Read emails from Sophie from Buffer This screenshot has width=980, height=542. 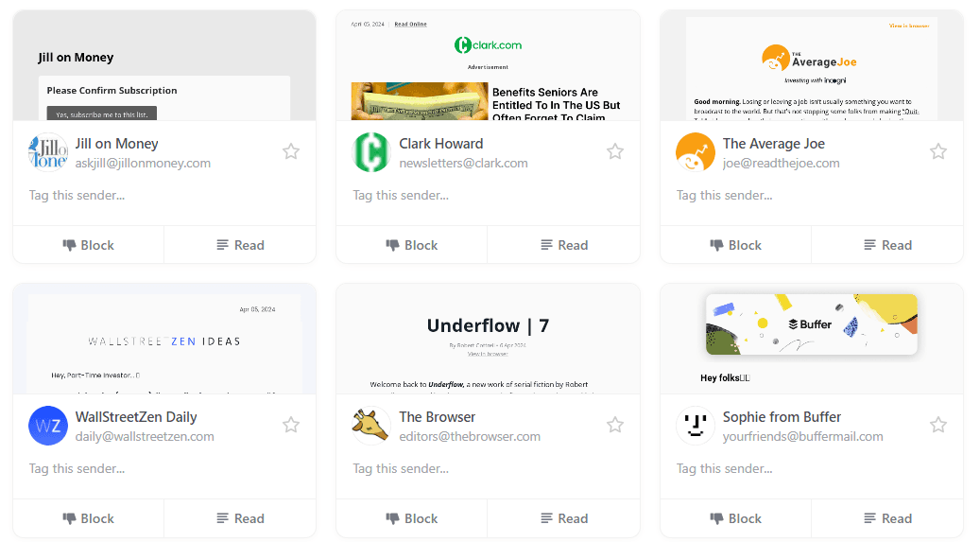(x=887, y=518)
